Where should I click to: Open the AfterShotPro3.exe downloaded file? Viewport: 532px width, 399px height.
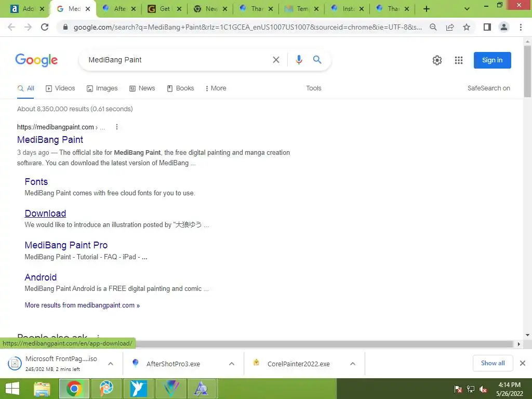click(x=173, y=364)
